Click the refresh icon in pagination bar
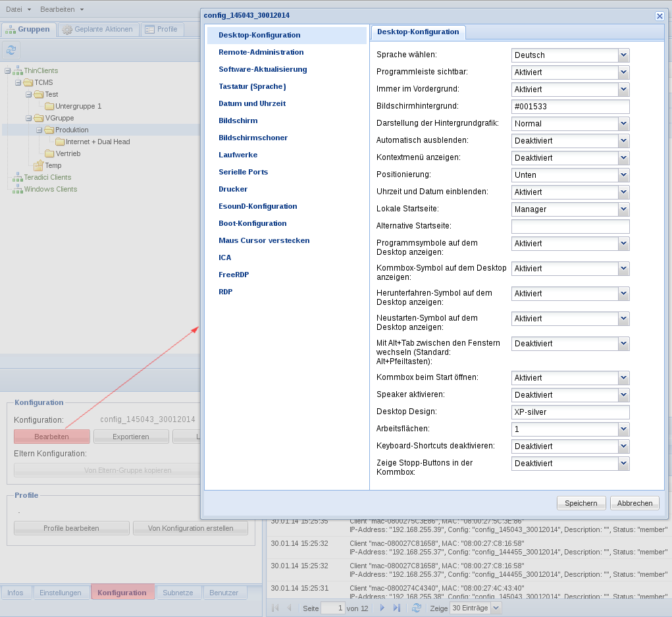672x617 pixels. click(416, 608)
